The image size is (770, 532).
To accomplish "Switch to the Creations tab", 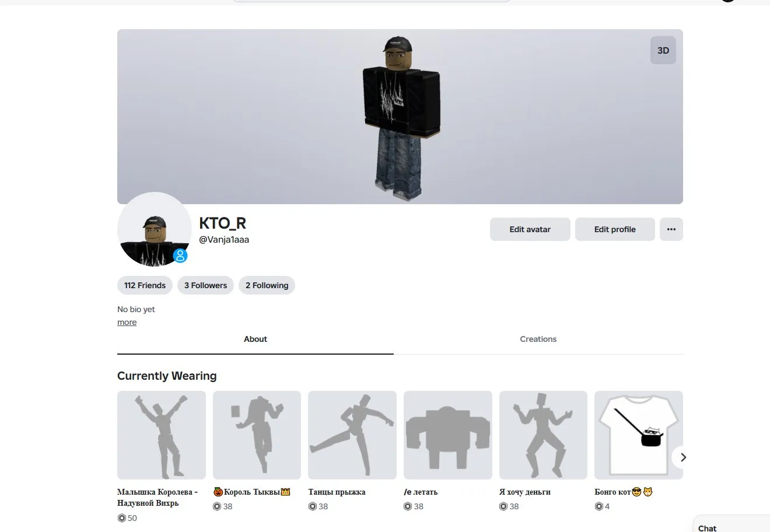I will (538, 339).
